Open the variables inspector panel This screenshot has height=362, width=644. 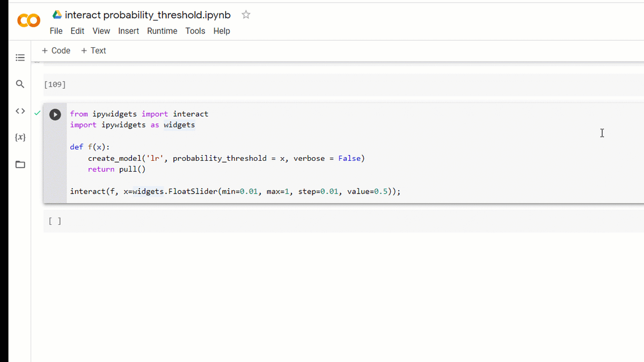pos(20,137)
